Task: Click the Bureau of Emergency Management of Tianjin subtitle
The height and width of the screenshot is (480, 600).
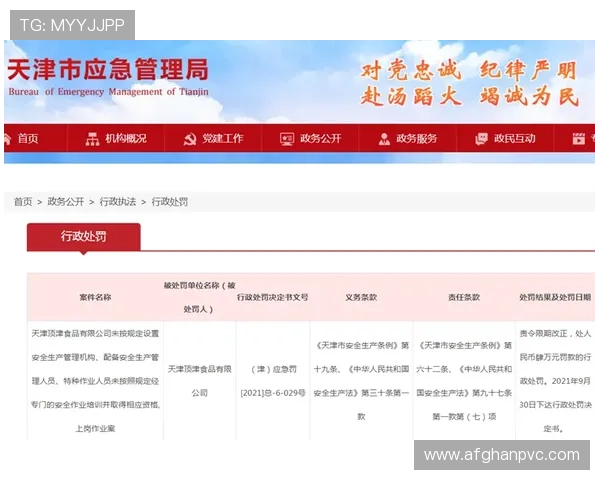Action: [x=108, y=92]
